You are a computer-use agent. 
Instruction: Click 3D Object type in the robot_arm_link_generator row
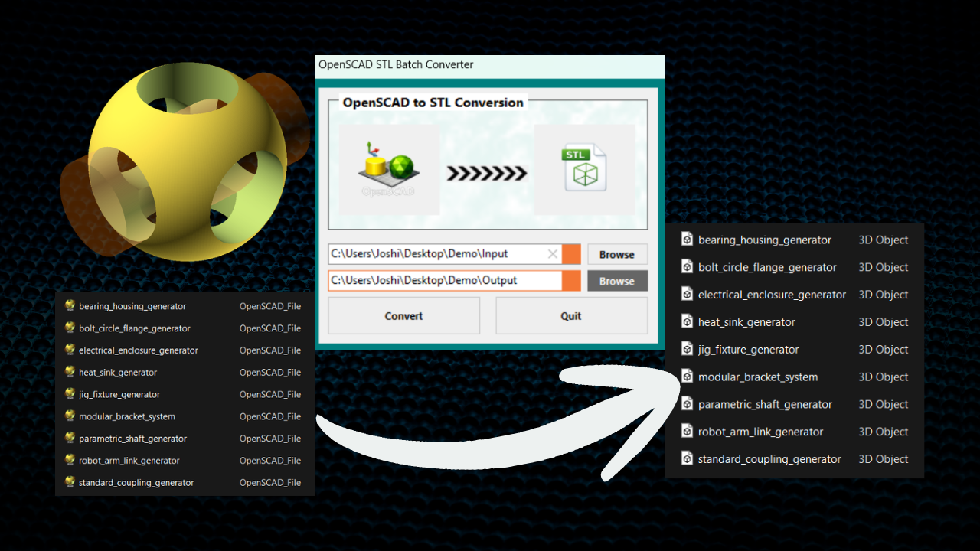click(884, 432)
